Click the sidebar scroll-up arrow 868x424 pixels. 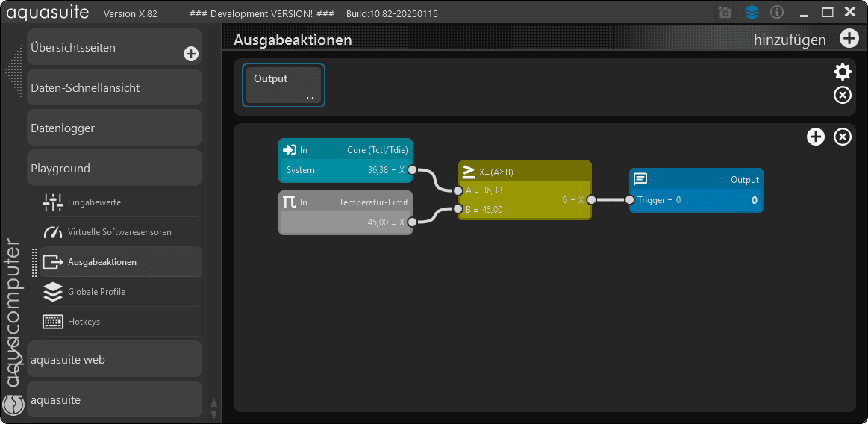click(214, 402)
